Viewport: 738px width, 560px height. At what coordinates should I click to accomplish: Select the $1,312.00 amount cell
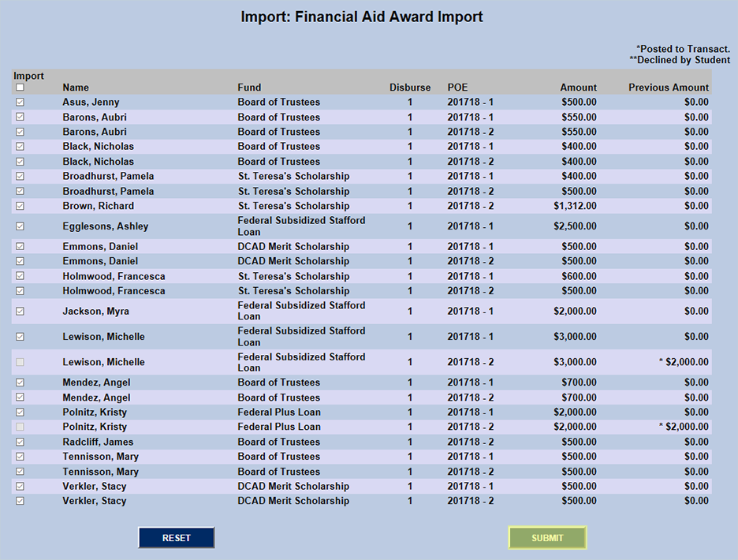click(x=575, y=206)
